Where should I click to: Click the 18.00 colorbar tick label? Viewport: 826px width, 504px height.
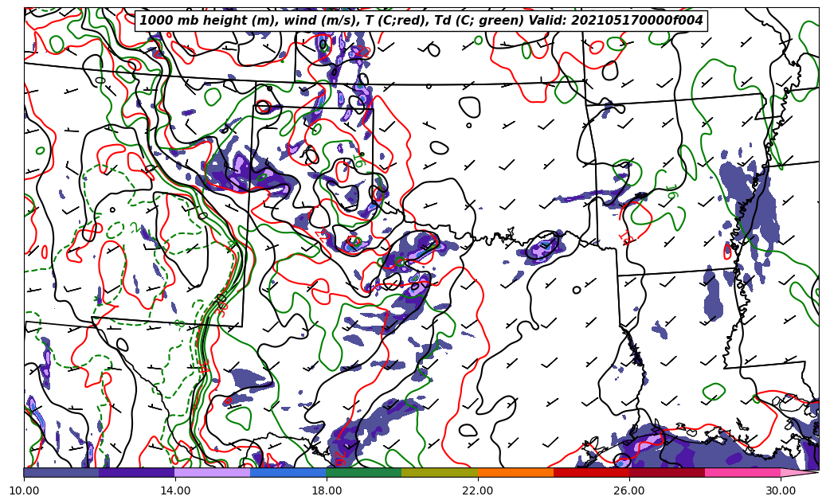tap(327, 490)
